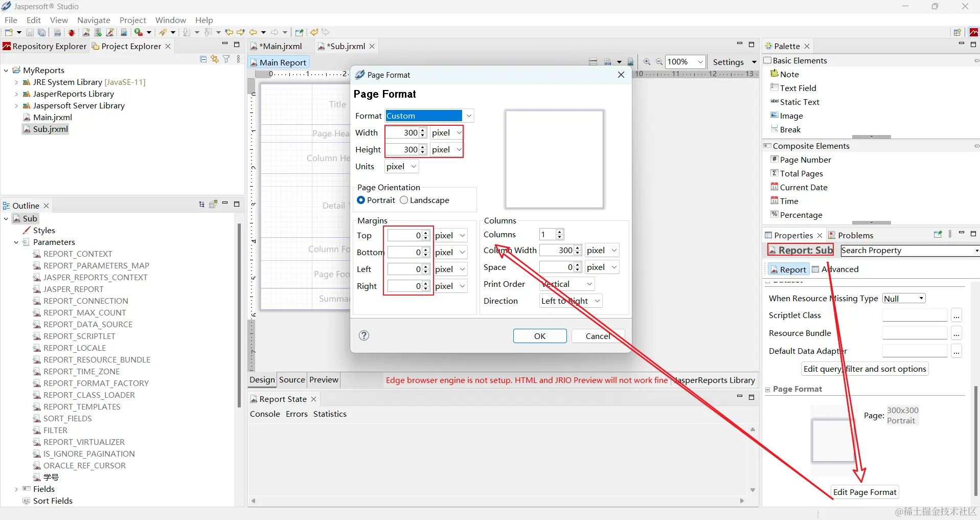Click the zoom out magnifier icon
Screen dimensions: 980x520
(659, 62)
